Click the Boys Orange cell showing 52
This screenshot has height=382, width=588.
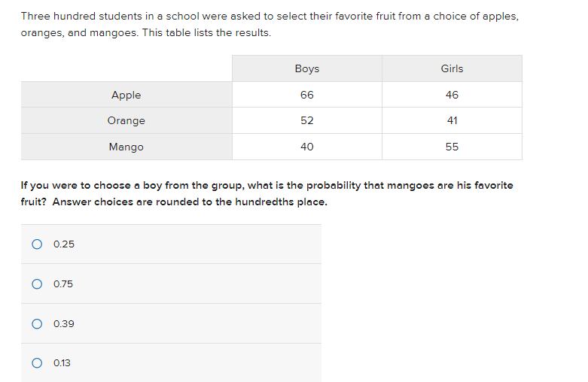tap(307, 120)
